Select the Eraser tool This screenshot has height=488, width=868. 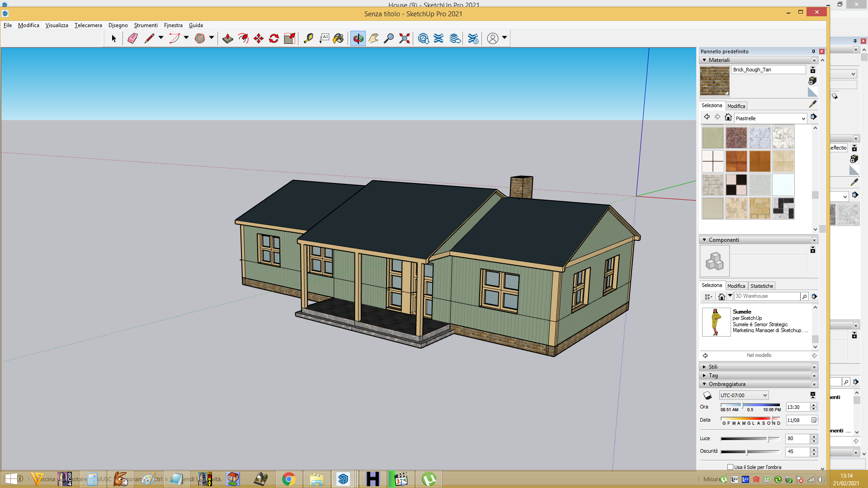132,38
